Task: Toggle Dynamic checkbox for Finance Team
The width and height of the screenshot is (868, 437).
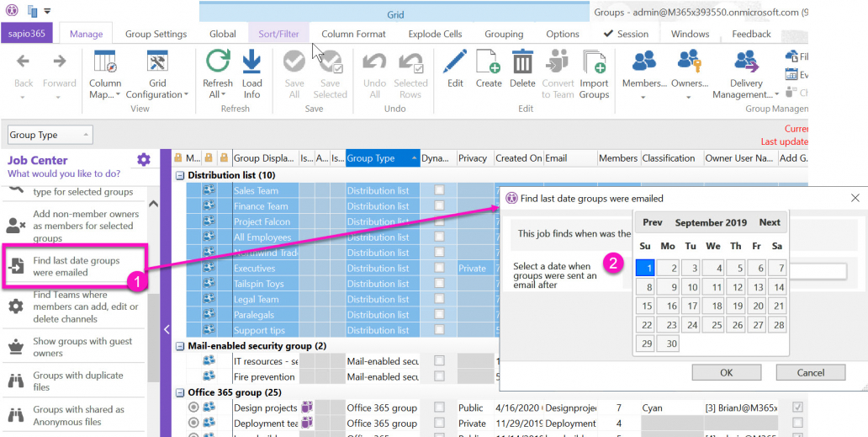Action: [439, 205]
